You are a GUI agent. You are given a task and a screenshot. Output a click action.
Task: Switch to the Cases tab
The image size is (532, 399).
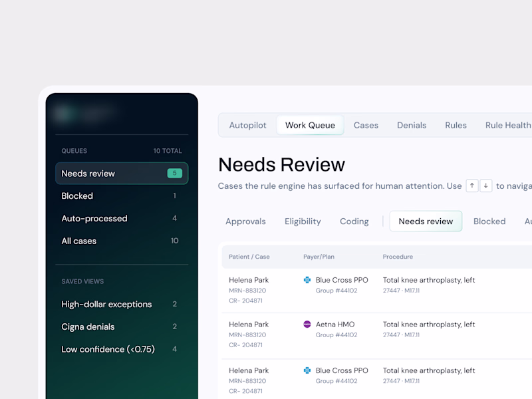click(366, 125)
